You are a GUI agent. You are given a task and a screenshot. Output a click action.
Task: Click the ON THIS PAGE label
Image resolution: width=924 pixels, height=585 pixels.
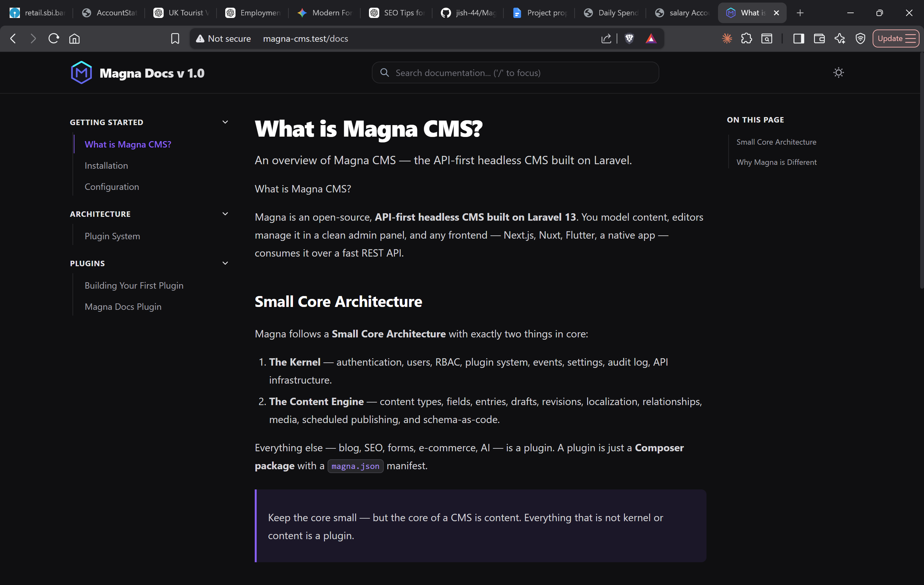755,120
